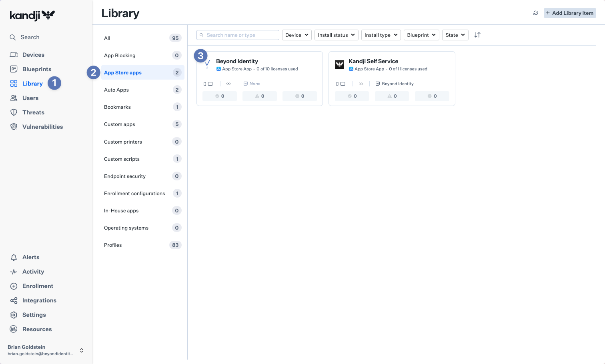Select the Custom apps category

[x=120, y=124]
